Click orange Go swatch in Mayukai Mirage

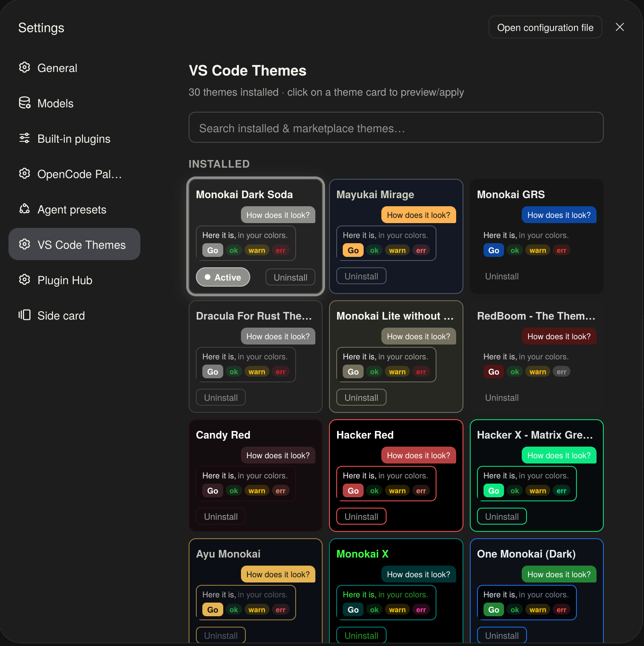(x=353, y=250)
